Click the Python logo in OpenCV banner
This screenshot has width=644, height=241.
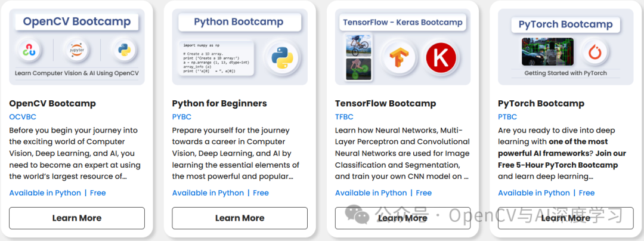tap(125, 51)
